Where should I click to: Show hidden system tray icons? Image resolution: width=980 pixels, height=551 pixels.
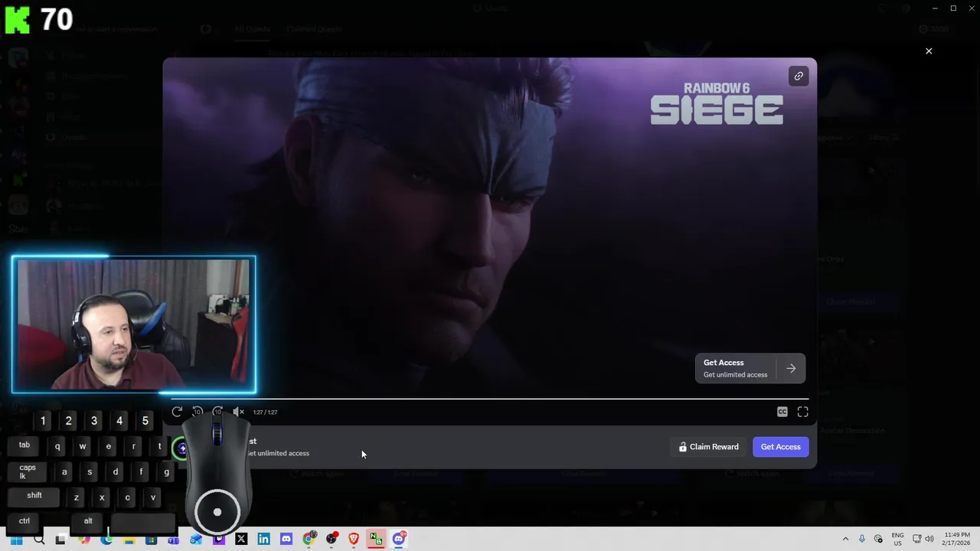[x=846, y=539]
